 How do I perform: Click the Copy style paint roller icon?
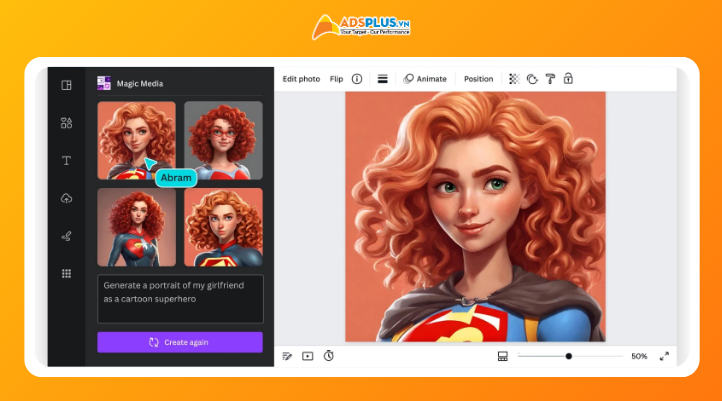[550, 79]
